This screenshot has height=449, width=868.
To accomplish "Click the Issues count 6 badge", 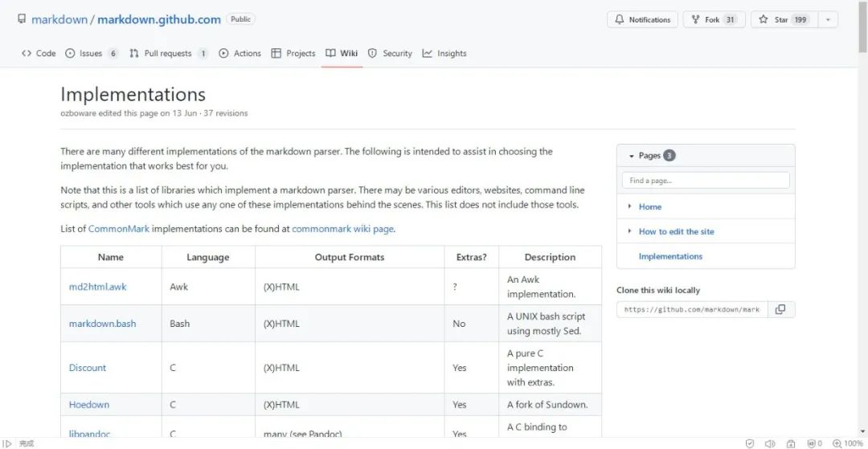I will pos(113,54).
